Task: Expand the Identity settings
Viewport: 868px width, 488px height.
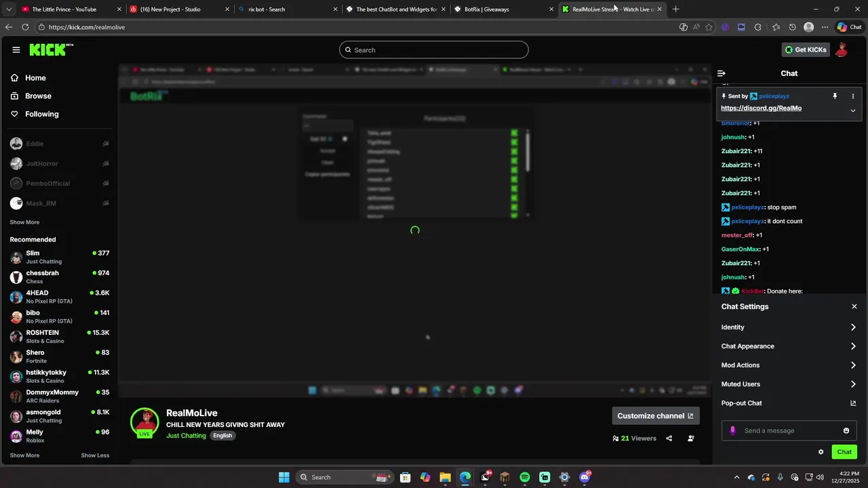Action: pos(789,327)
